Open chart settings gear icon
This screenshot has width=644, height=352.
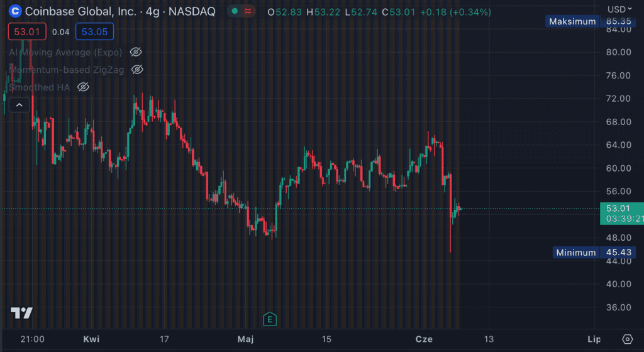pos(626,339)
